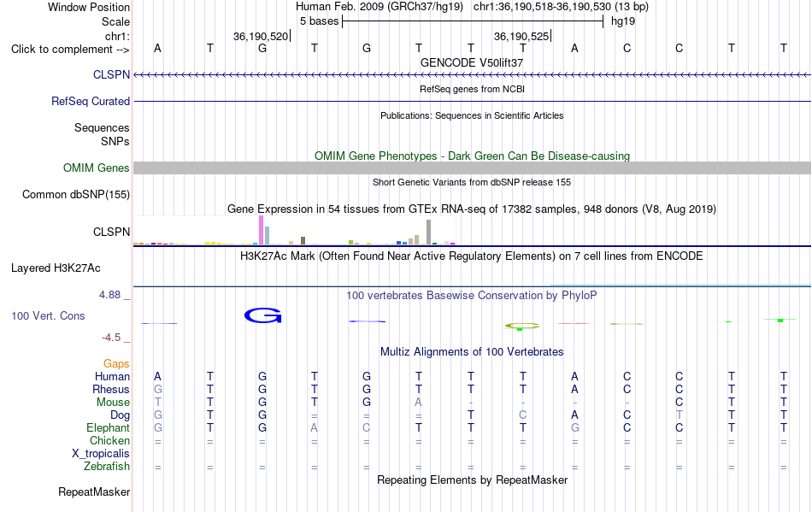Open Short Genetic Variants dbSNP title
This screenshot has width=812, height=512.
pyautogui.click(x=472, y=182)
